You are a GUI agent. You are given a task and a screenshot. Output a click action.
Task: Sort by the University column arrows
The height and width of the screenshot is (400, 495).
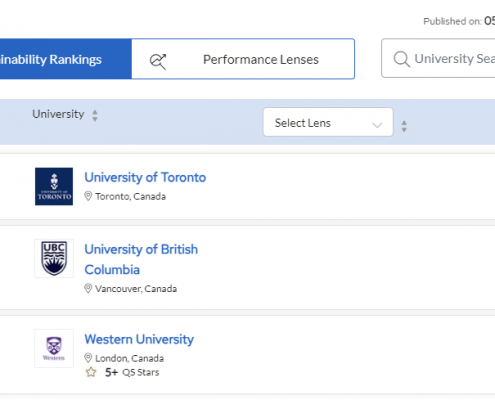point(95,115)
